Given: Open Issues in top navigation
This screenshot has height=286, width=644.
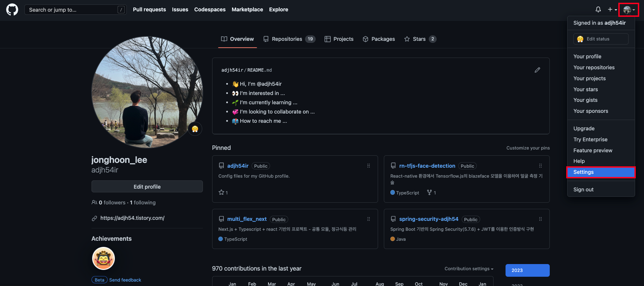Looking at the screenshot, I should coord(180,10).
